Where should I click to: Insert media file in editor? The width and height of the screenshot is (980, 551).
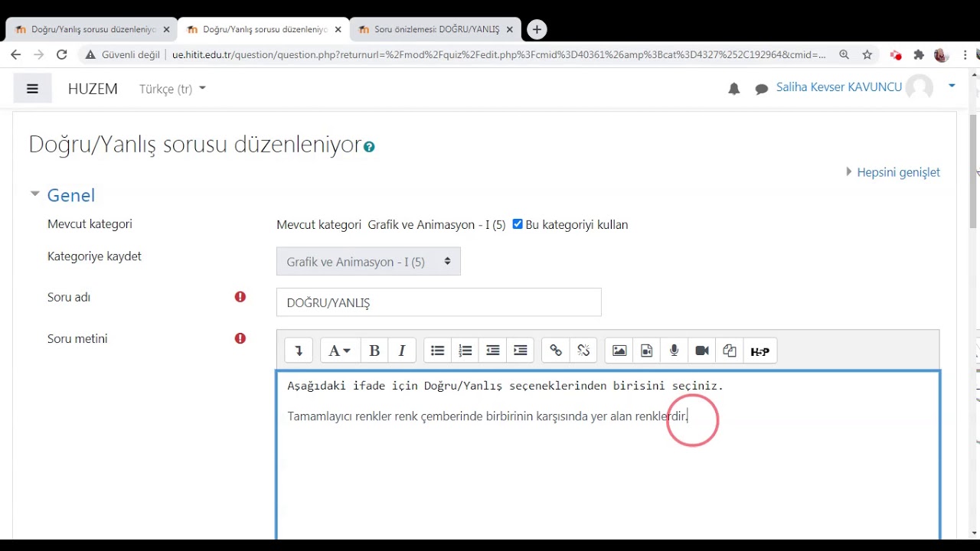click(x=647, y=350)
